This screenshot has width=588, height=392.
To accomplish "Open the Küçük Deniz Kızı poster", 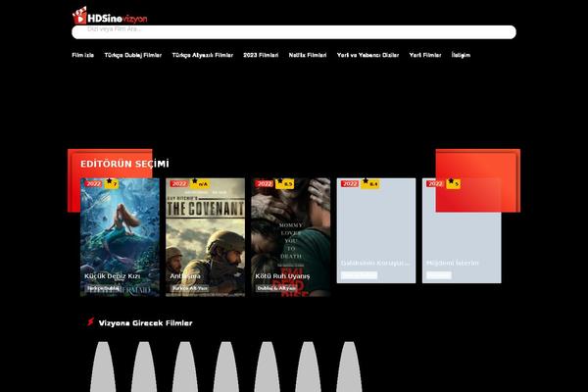I will (x=120, y=237).
